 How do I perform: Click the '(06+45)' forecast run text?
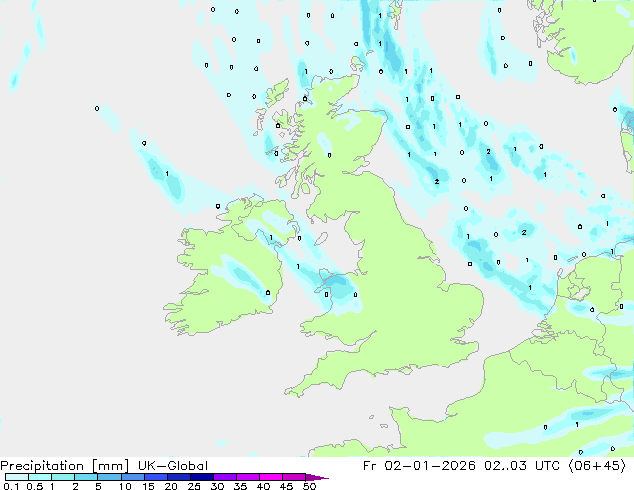597,466
